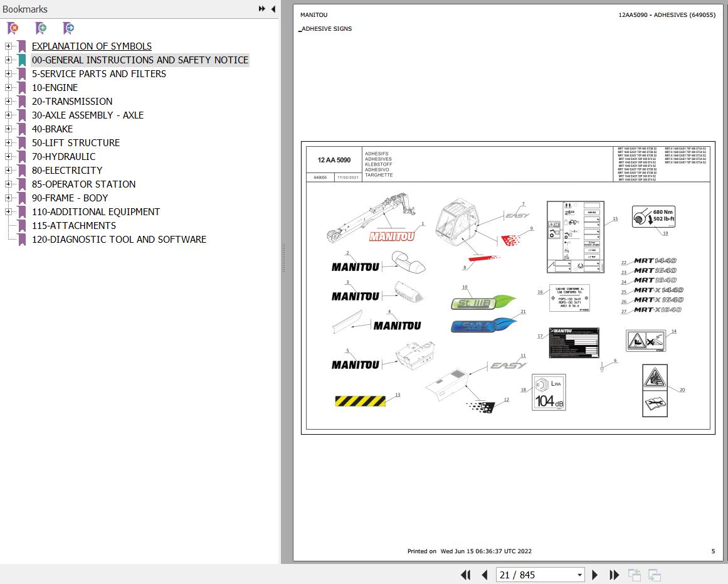Viewport: 728px width, 584px height.
Task: Expand all bookmarks double-arrow icon
Action: pos(262,9)
